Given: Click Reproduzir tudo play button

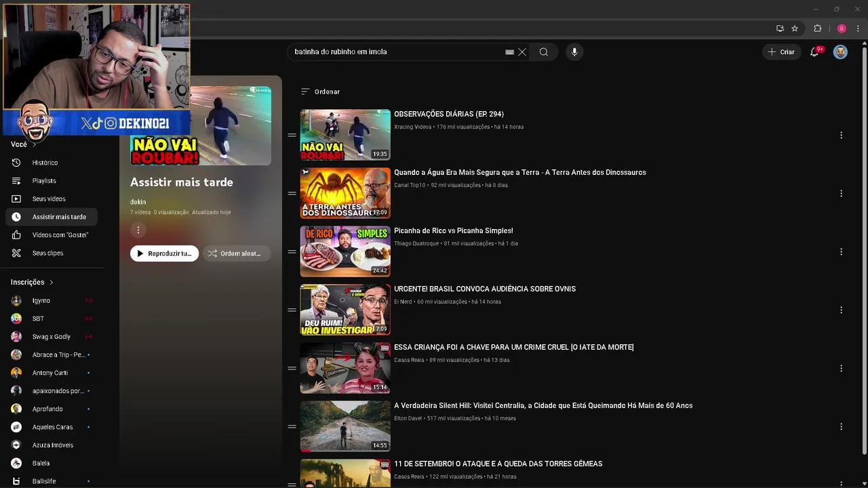Looking at the screenshot, I should (165, 253).
